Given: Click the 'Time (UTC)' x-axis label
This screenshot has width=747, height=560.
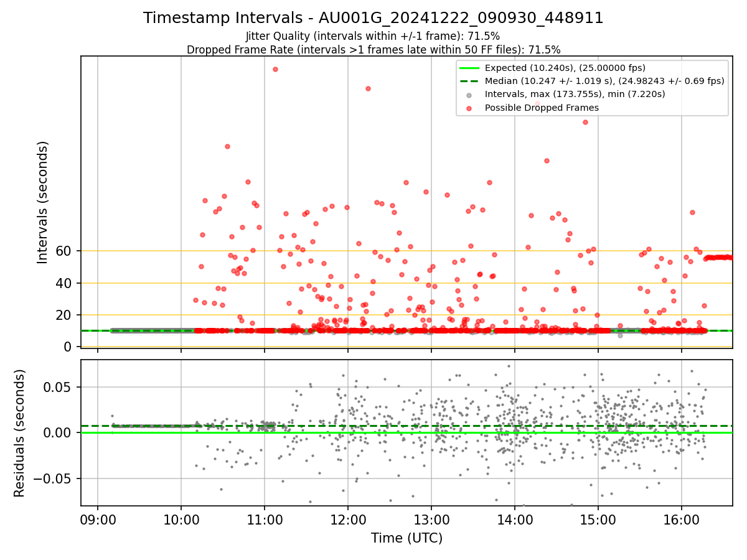Looking at the screenshot, I should (x=406, y=538).
